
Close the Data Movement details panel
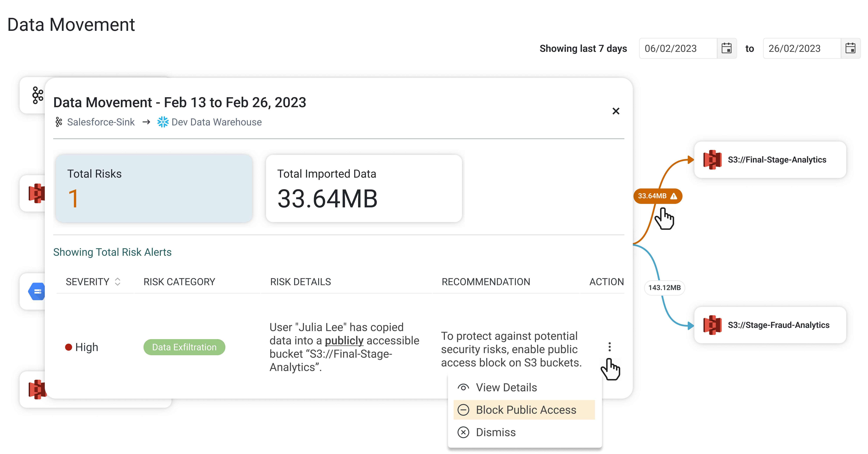coord(616,111)
